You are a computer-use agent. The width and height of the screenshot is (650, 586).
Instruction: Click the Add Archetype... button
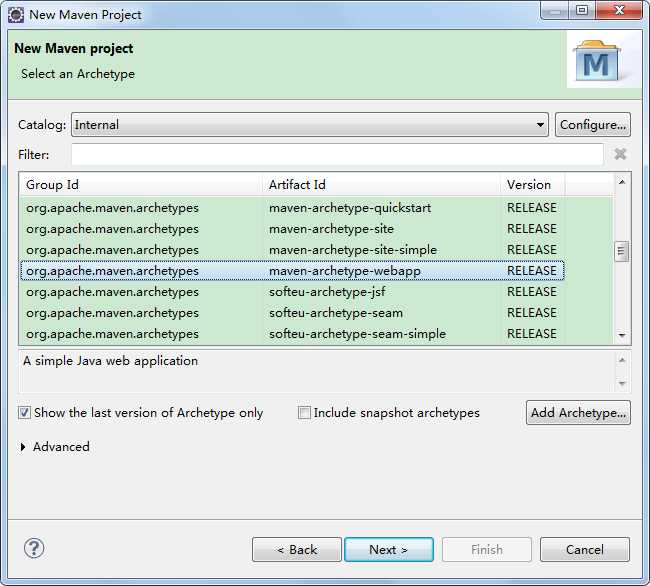(578, 412)
